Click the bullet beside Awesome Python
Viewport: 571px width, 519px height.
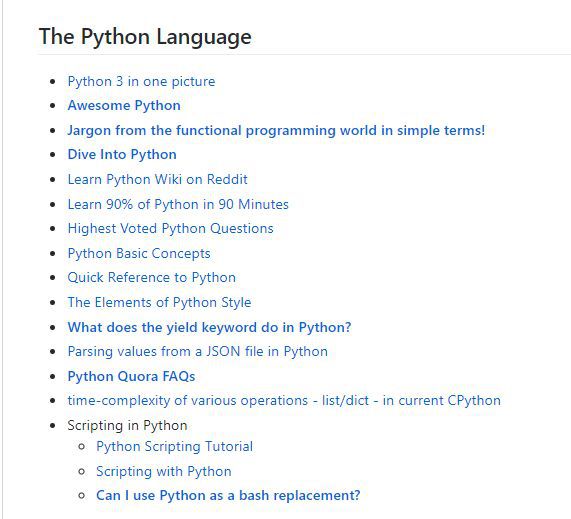click(x=53, y=106)
